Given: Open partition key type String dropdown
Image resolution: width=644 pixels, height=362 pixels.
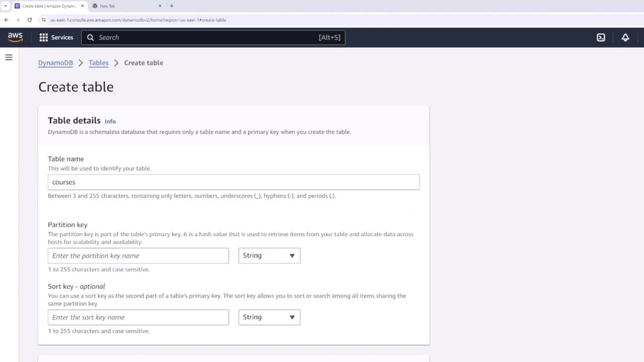Looking at the screenshot, I should (x=269, y=255).
